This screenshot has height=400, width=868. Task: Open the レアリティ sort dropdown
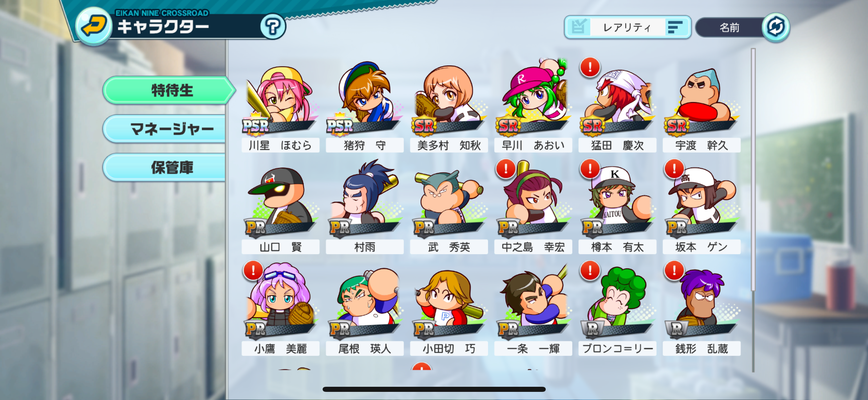(x=627, y=27)
